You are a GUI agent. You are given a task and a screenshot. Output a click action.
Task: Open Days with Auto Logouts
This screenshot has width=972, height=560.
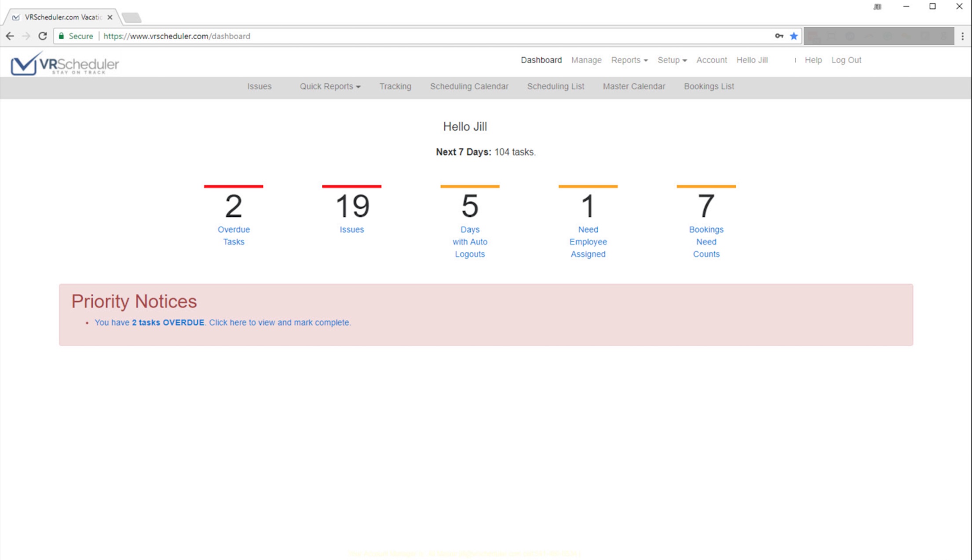pyautogui.click(x=470, y=242)
